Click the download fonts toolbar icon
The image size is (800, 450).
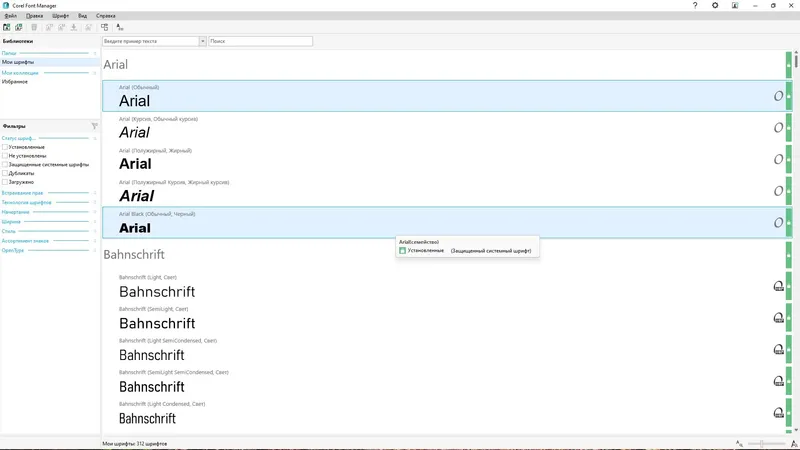pos(74,27)
